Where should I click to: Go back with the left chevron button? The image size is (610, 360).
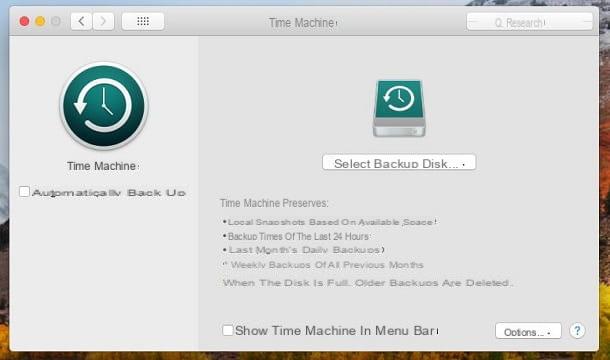(81, 21)
